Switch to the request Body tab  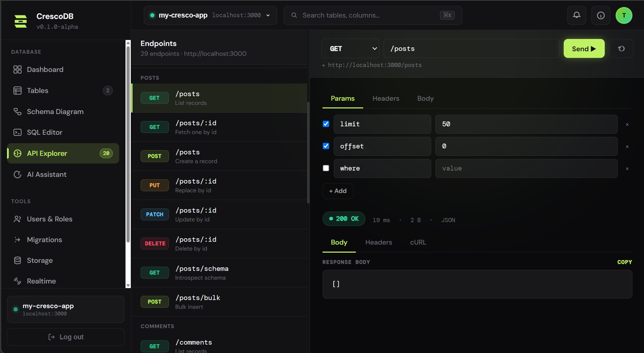click(x=425, y=99)
